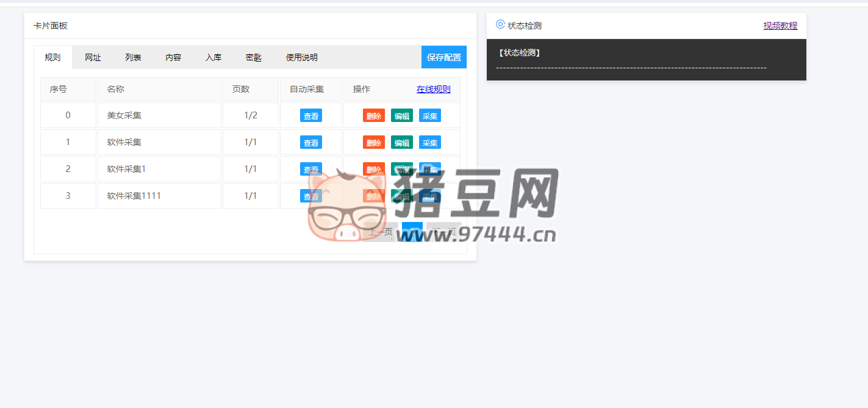Click the status detection circle icon
Image resolution: width=868 pixels, height=408 pixels.
(x=500, y=24)
